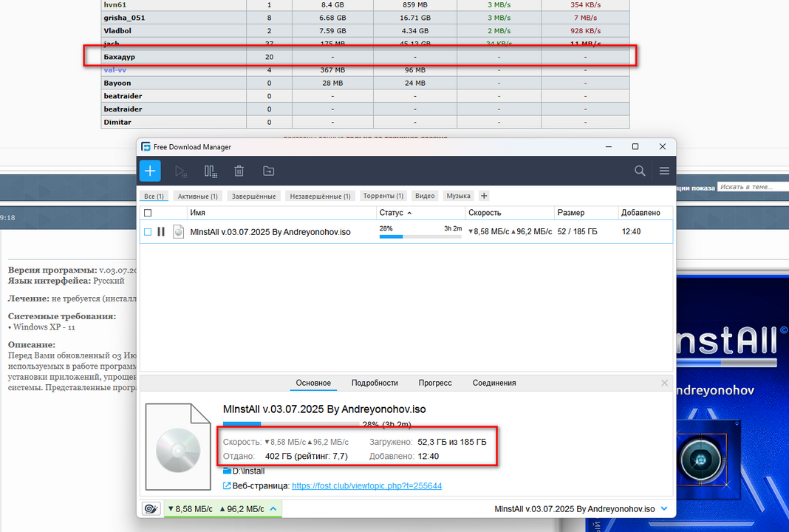Image resolution: width=789 pixels, height=532 pixels.
Task: Click the 354 KB/s cell in hvn61 row
Action: pyautogui.click(x=585, y=4)
